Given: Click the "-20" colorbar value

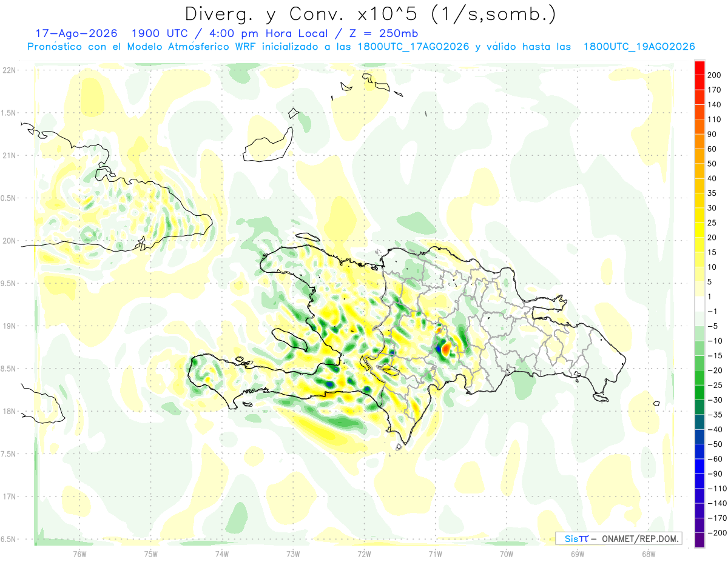Looking at the screenshot, I should point(716,370).
